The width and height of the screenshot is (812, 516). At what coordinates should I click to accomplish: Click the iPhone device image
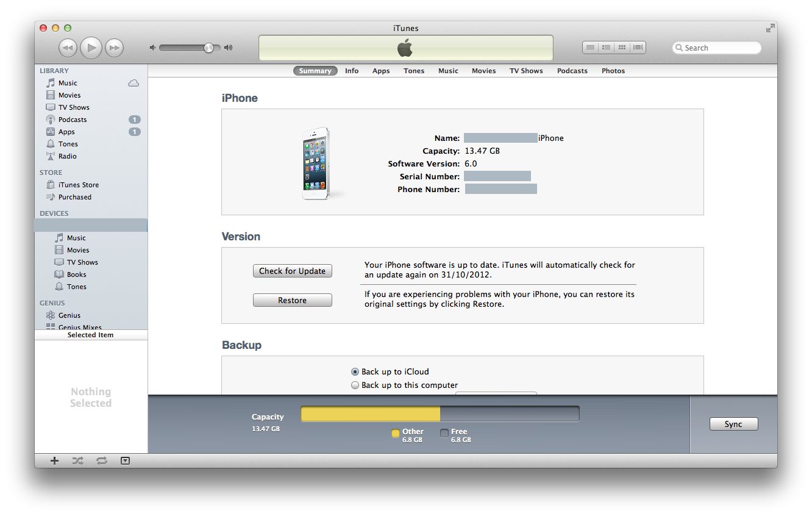click(x=316, y=163)
